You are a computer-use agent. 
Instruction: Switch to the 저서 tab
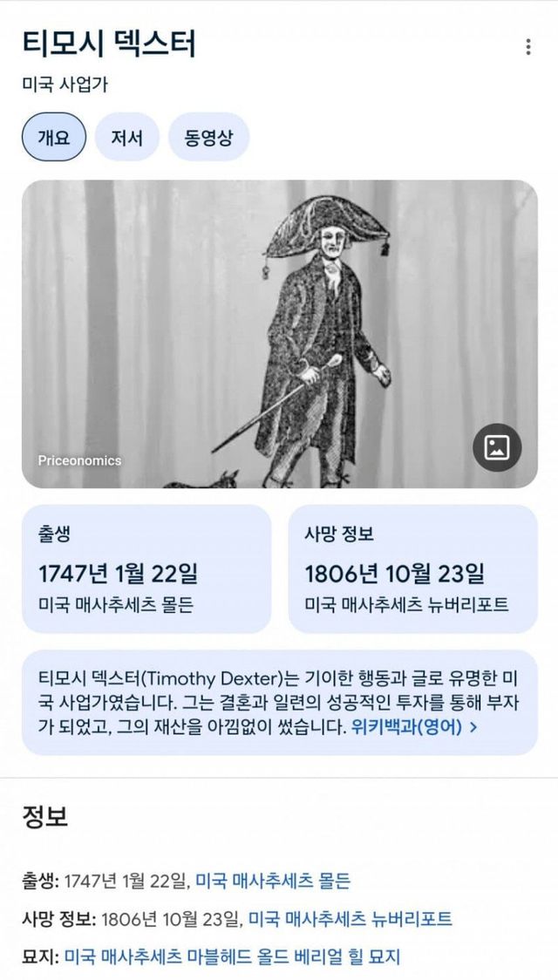126,137
